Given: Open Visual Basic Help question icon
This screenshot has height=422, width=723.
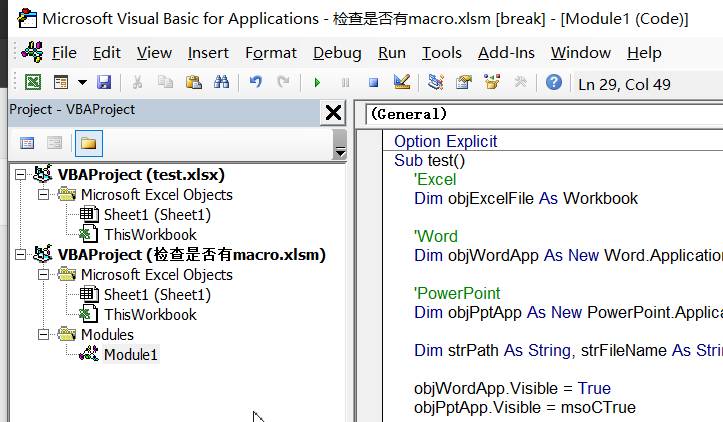Looking at the screenshot, I should tap(554, 83).
